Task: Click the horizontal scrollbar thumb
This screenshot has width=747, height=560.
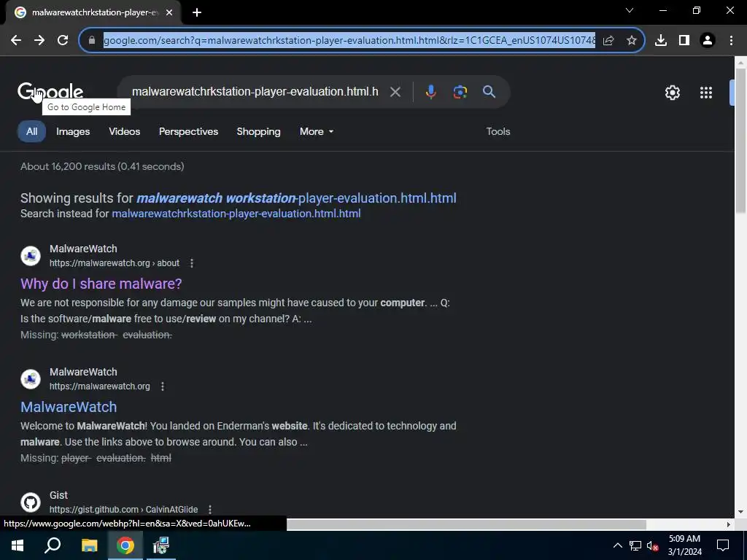Action: pyautogui.click(x=466, y=524)
